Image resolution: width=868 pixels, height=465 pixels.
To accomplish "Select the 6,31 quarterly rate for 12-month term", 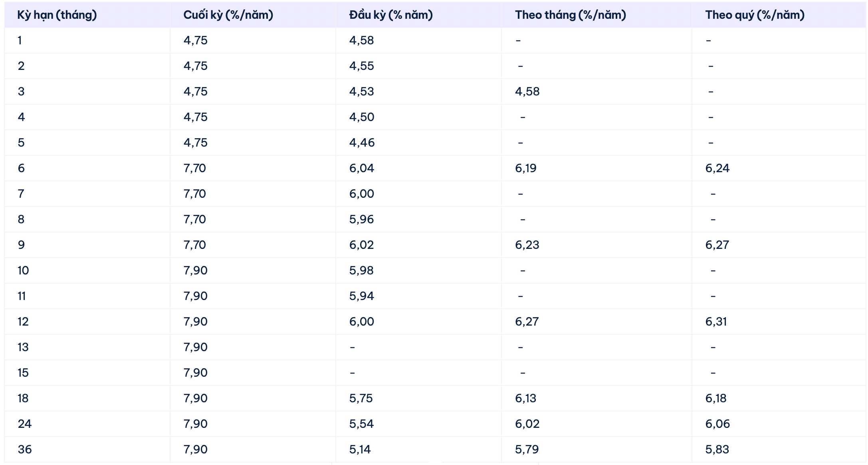I will (716, 322).
